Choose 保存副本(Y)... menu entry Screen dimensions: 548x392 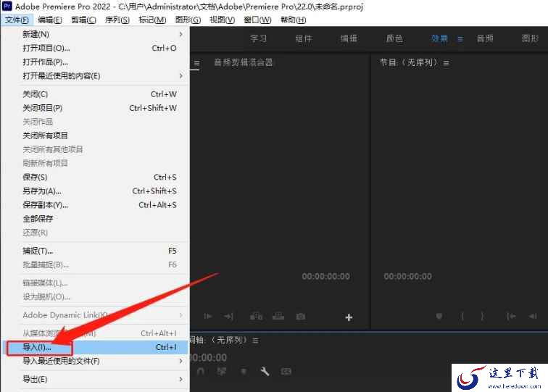(x=96, y=205)
